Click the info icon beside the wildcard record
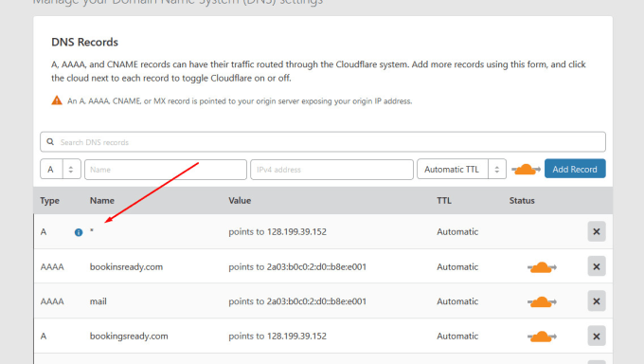This screenshot has width=644, height=364. (79, 232)
